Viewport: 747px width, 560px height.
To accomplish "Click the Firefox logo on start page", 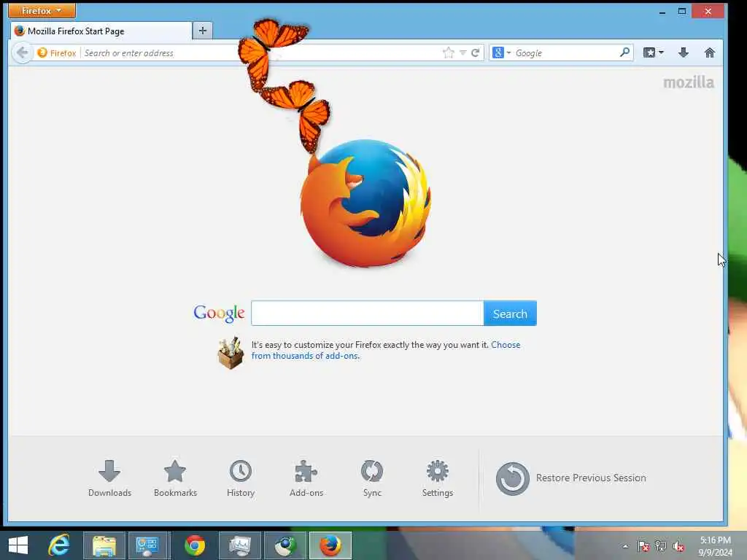I will (365, 203).
